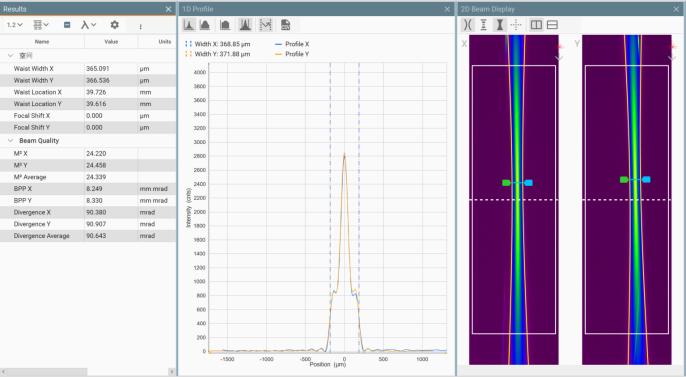Switch to side-by-side split view
This screenshot has width=686, height=377.
tap(536, 25)
